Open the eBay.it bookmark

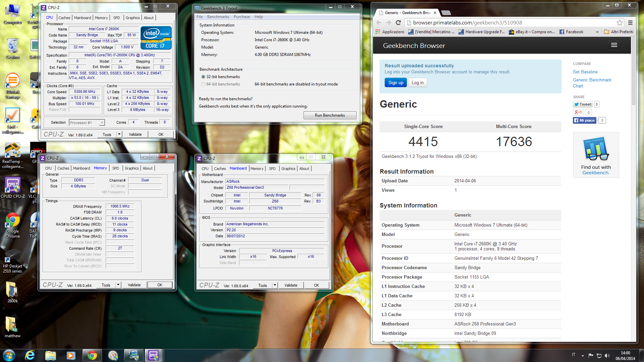tap(532, 32)
